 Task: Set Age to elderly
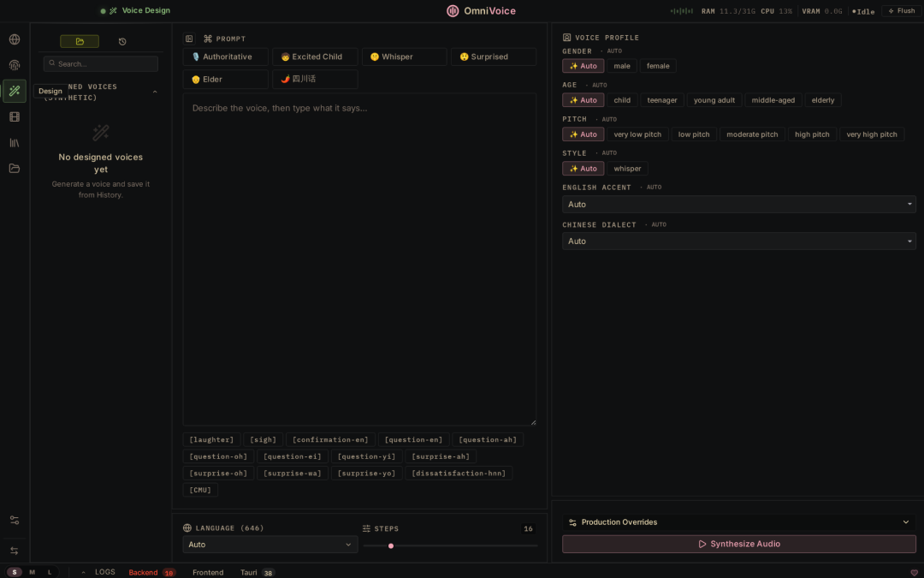(823, 100)
